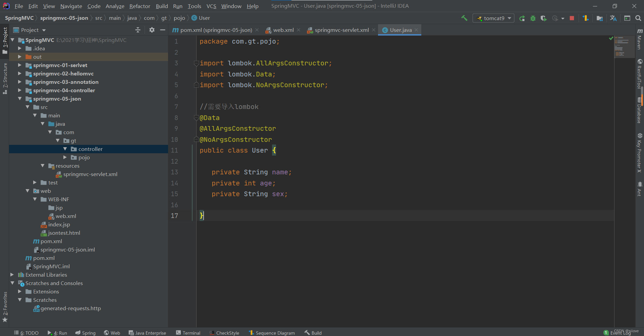Open the CheckStyle tool window

pos(224,333)
